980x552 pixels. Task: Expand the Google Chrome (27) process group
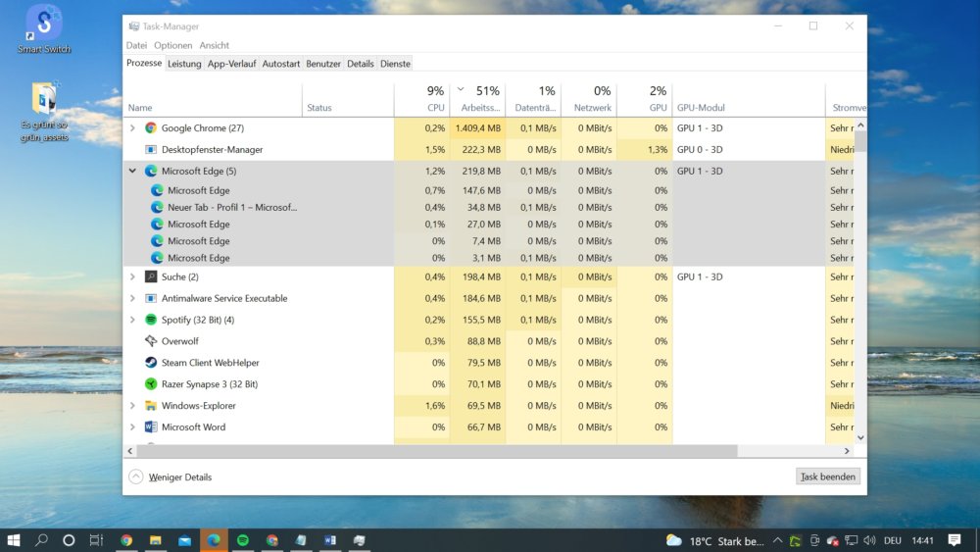(x=132, y=127)
